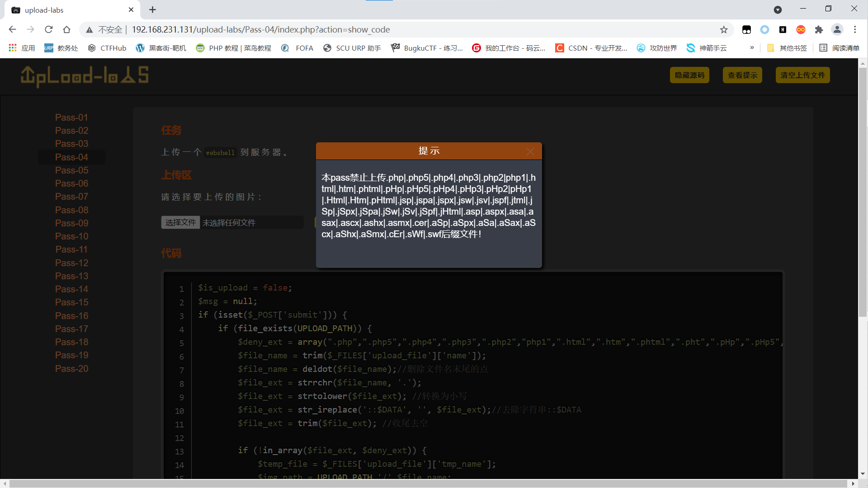
Task: Open the SCU URP 助手 bookmark
Action: [x=352, y=48]
